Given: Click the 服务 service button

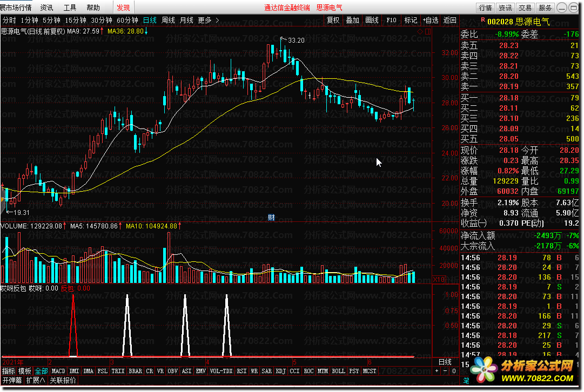Looking at the screenshot, I should tap(545, 8).
